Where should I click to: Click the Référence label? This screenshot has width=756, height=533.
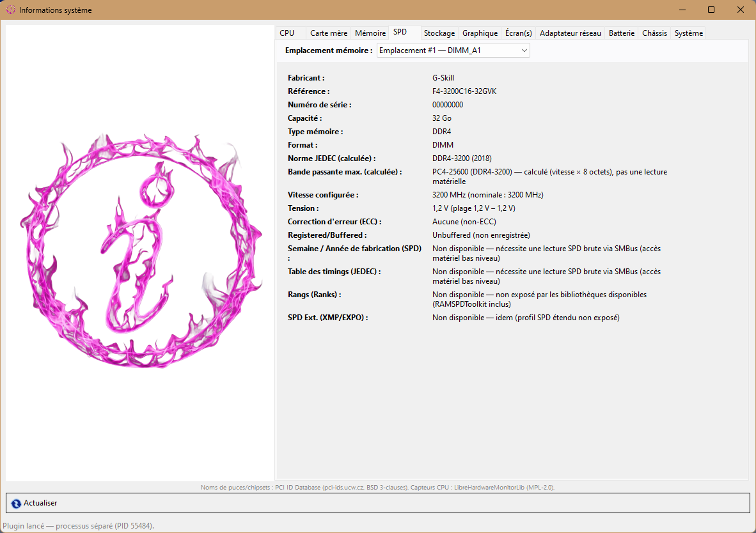pos(308,91)
